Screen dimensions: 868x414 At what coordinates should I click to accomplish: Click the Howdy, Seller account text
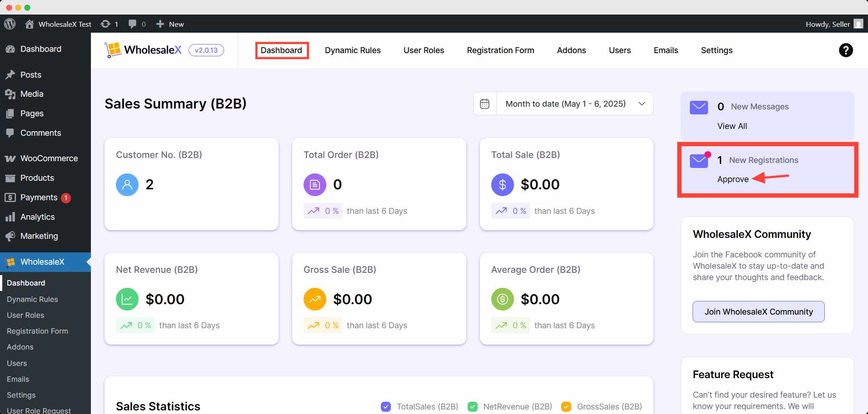828,24
